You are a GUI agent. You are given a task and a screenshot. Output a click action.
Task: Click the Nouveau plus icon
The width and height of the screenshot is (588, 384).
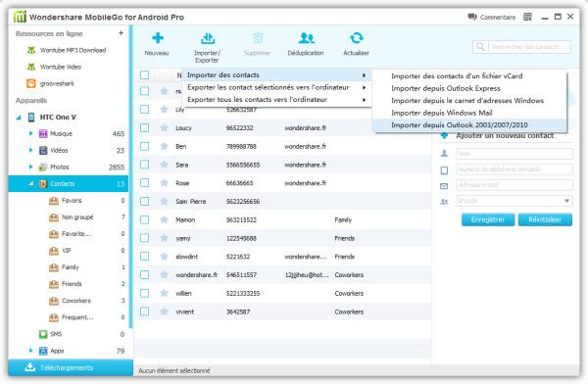click(158, 38)
